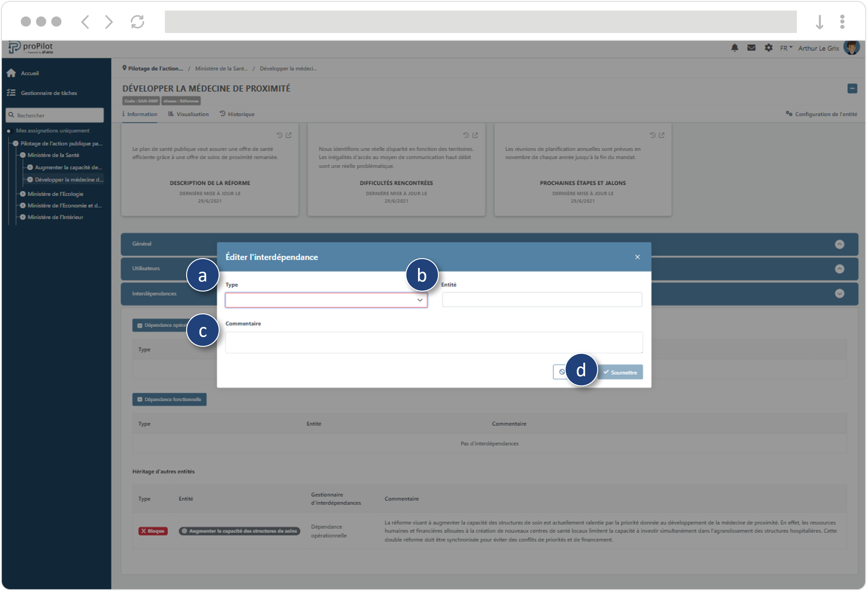Click the notifications bell icon

pos(734,48)
